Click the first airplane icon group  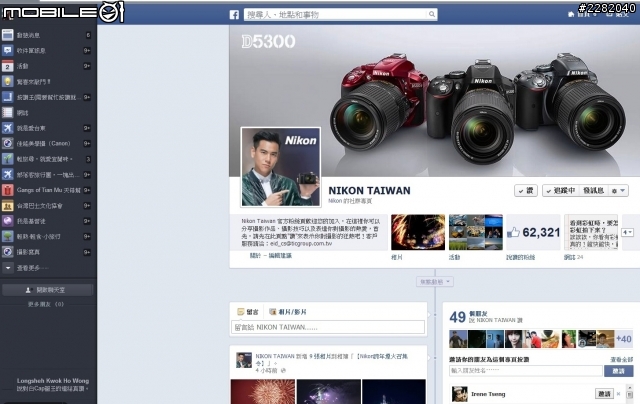7,128
